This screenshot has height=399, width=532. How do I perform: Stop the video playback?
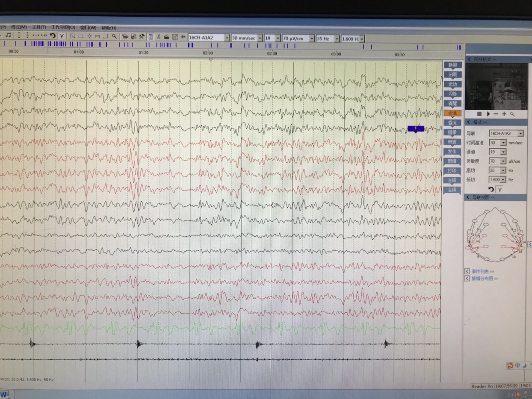479,114
